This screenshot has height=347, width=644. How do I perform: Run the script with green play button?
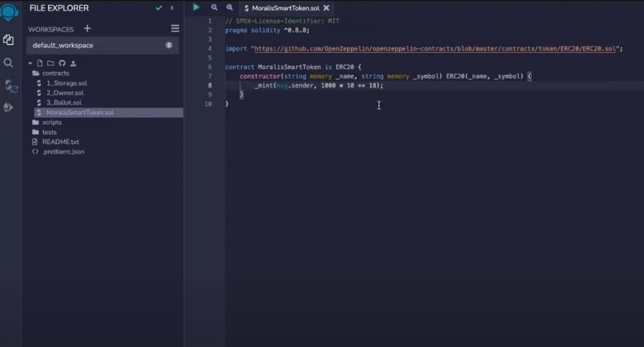pos(196,8)
